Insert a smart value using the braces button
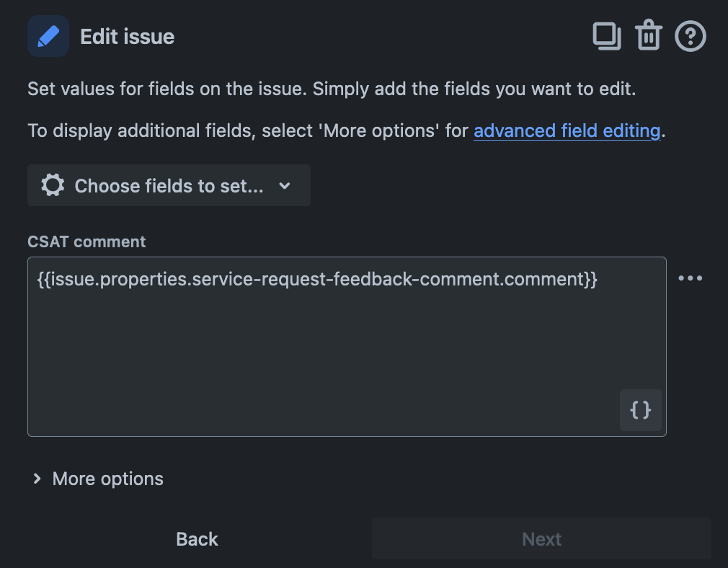The image size is (728, 568). (640, 410)
